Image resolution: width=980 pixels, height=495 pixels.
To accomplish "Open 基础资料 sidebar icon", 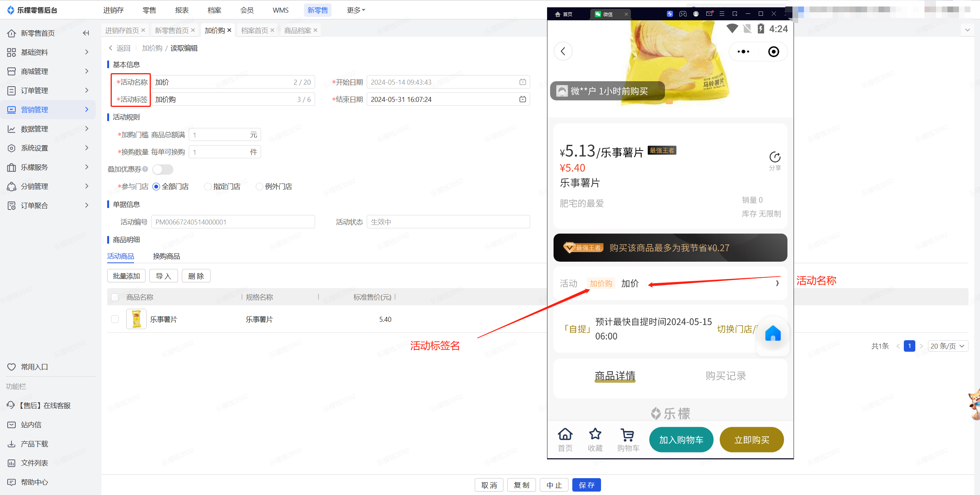I will pos(11,52).
